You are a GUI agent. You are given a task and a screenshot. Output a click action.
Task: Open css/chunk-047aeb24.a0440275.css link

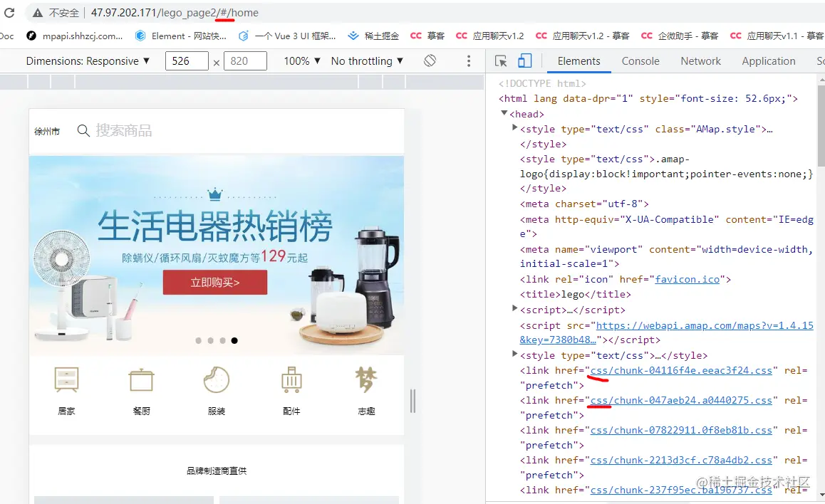(x=681, y=401)
